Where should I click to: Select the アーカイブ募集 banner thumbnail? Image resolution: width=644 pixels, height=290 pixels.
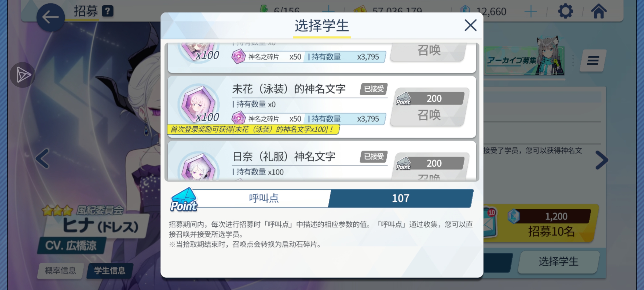point(525,60)
